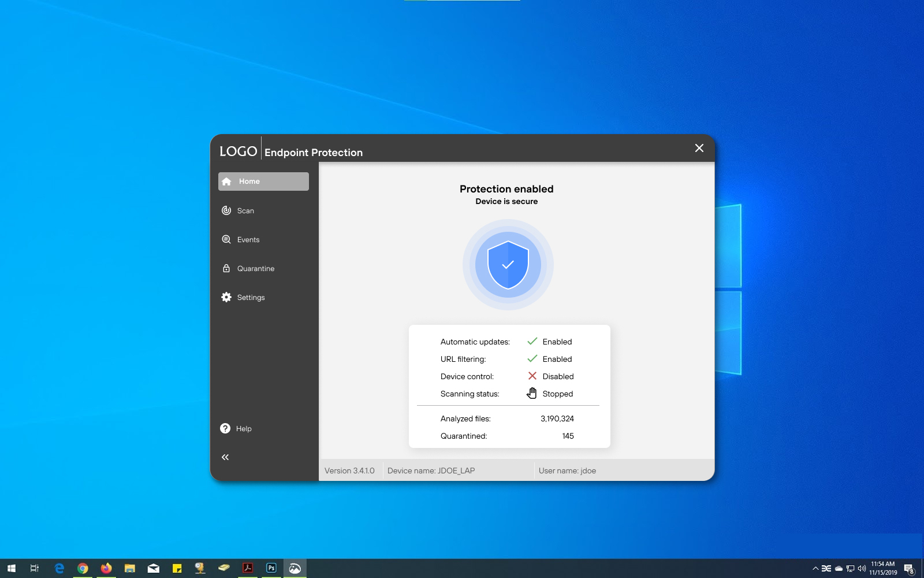Collapse the sidebar with the double chevron
Image resolution: width=924 pixels, height=578 pixels.
click(225, 457)
